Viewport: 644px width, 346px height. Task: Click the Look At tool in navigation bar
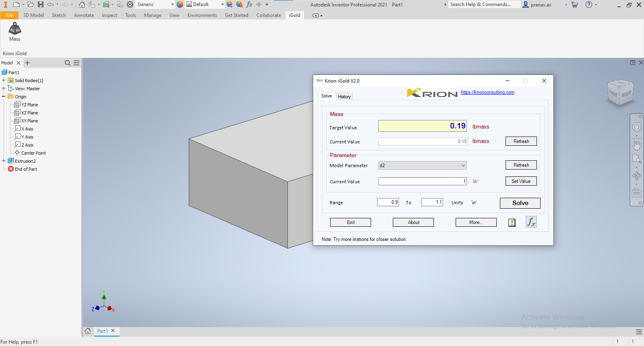pos(637,193)
